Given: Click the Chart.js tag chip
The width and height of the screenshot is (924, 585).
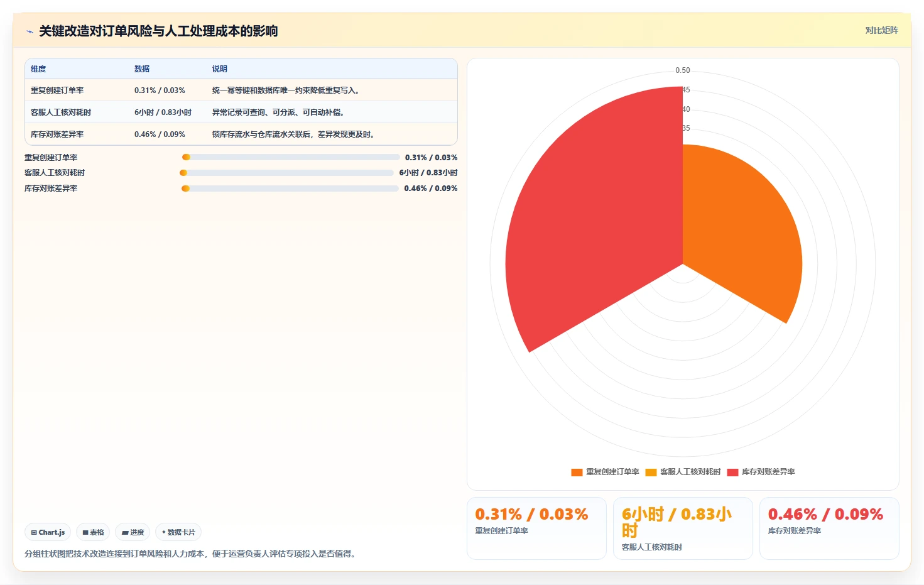Looking at the screenshot, I should click(48, 532).
